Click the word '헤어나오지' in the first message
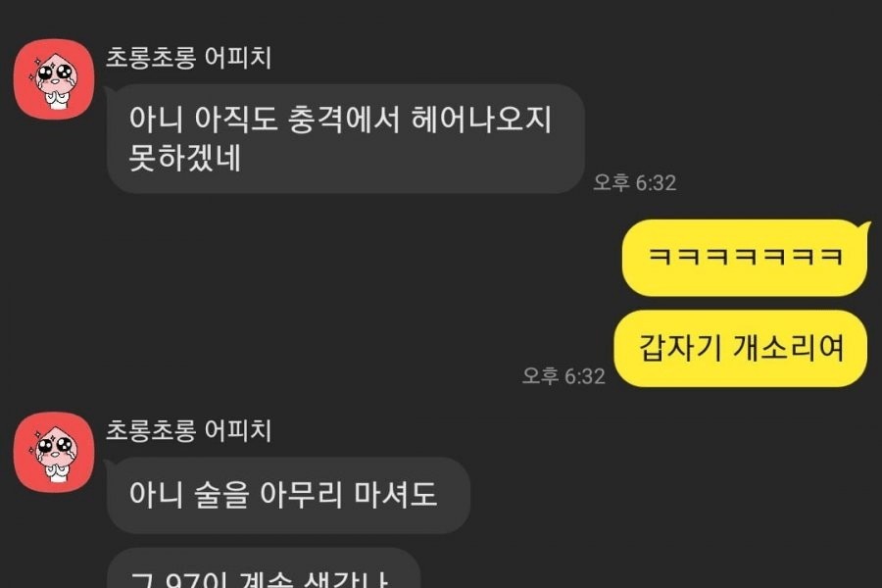882x588 pixels. click(481, 120)
